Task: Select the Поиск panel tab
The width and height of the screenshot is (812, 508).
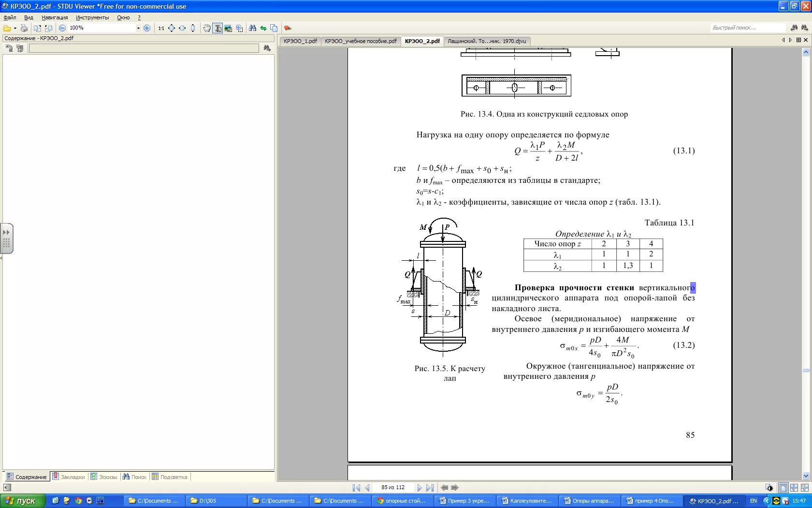Action: tap(134, 477)
